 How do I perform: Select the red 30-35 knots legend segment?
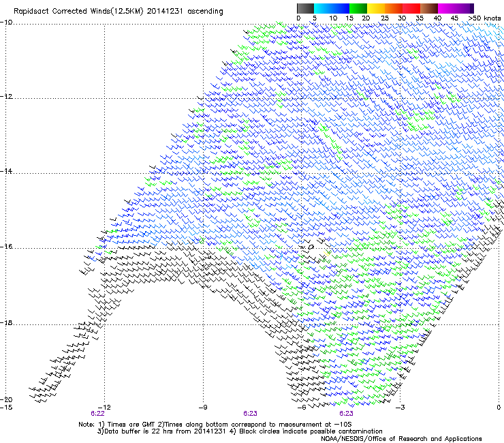click(411, 8)
